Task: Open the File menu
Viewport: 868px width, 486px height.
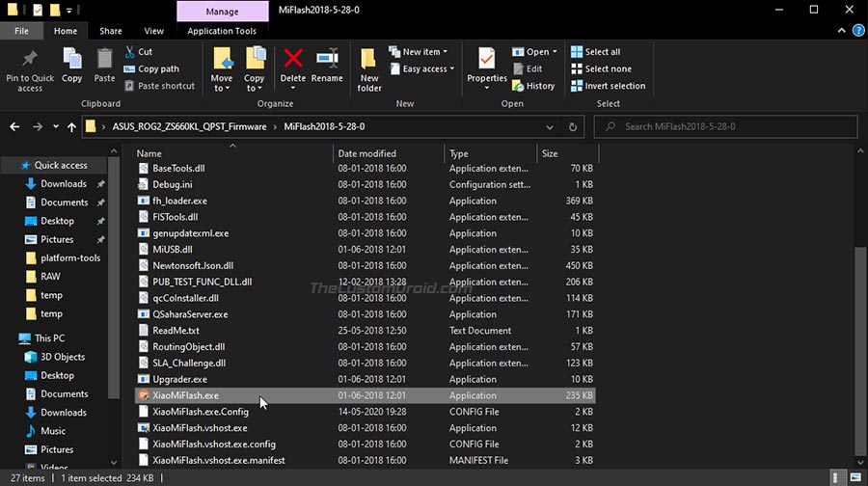Action: (x=21, y=31)
